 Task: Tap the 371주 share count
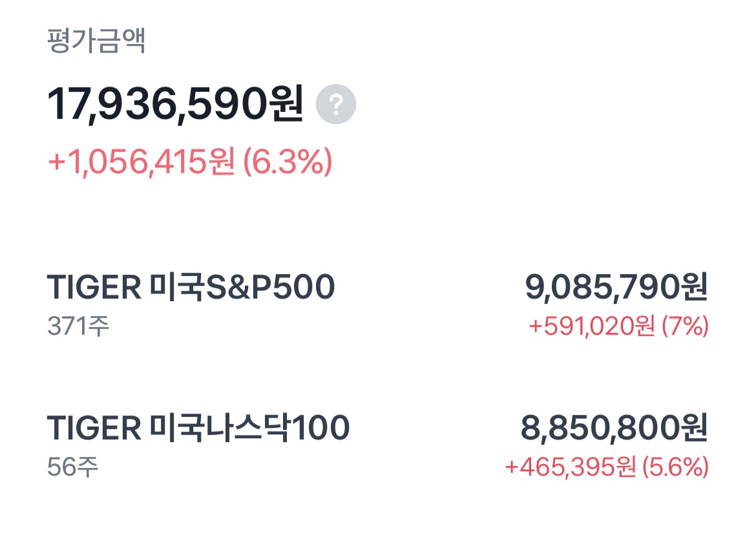click(x=78, y=326)
